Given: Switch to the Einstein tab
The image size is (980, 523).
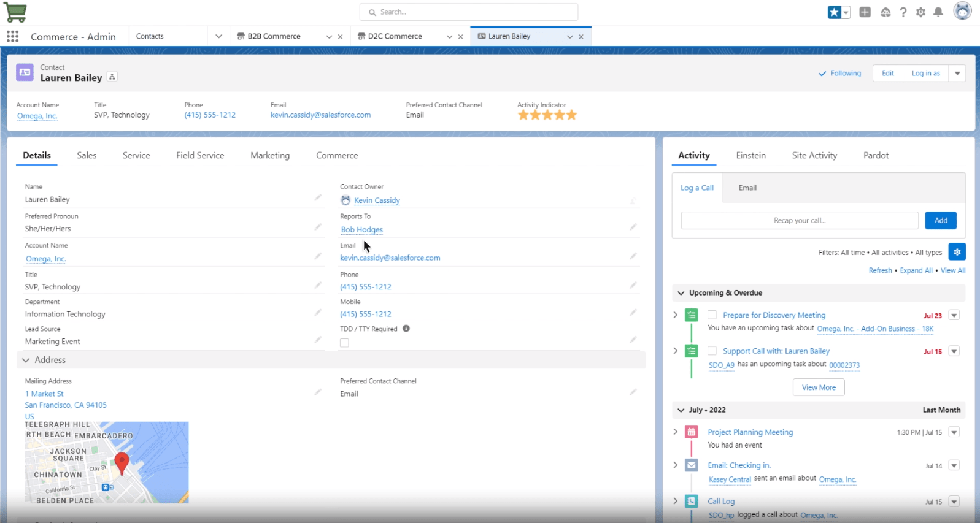Looking at the screenshot, I should [751, 156].
